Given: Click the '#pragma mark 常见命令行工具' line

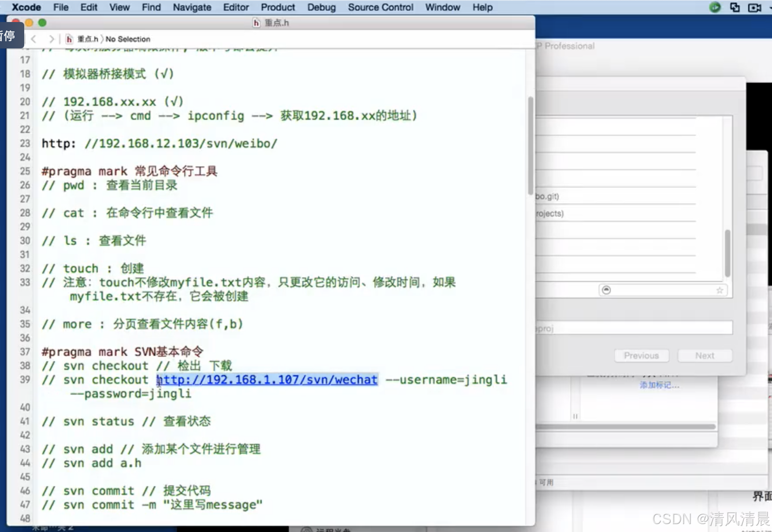Looking at the screenshot, I should click(x=130, y=171).
